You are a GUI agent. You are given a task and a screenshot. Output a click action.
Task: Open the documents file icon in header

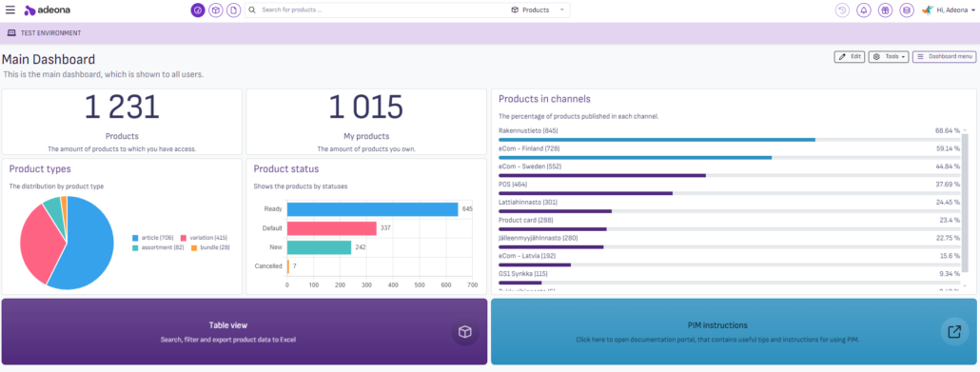[234, 10]
